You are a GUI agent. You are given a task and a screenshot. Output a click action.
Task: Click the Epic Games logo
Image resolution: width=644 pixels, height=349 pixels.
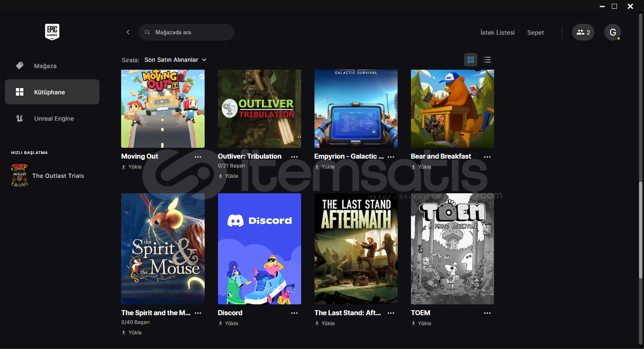tap(52, 32)
